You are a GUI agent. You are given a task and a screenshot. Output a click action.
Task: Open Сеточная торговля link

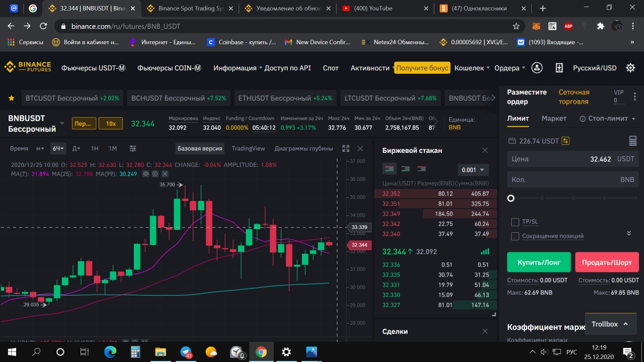pos(574,97)
